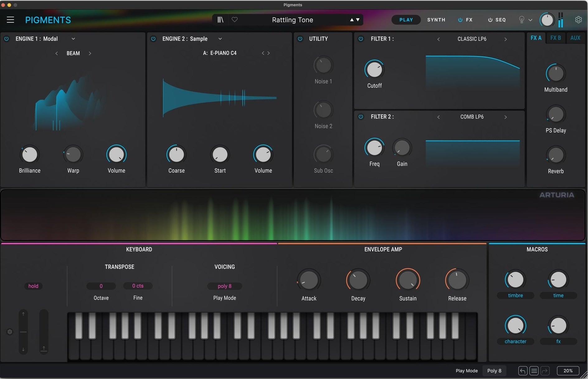Click the Multiband FX knob
The image size is (588, 379).
click(556, 74)
